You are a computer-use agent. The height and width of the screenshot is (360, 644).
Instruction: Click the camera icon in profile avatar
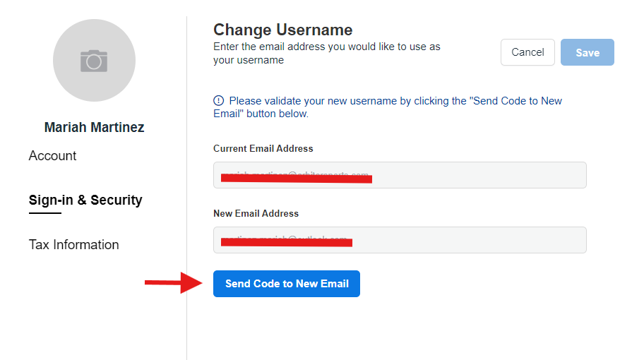94,61
